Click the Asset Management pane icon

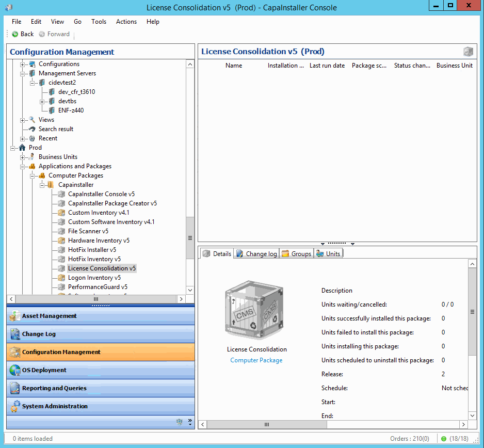[x=14, y=316]
